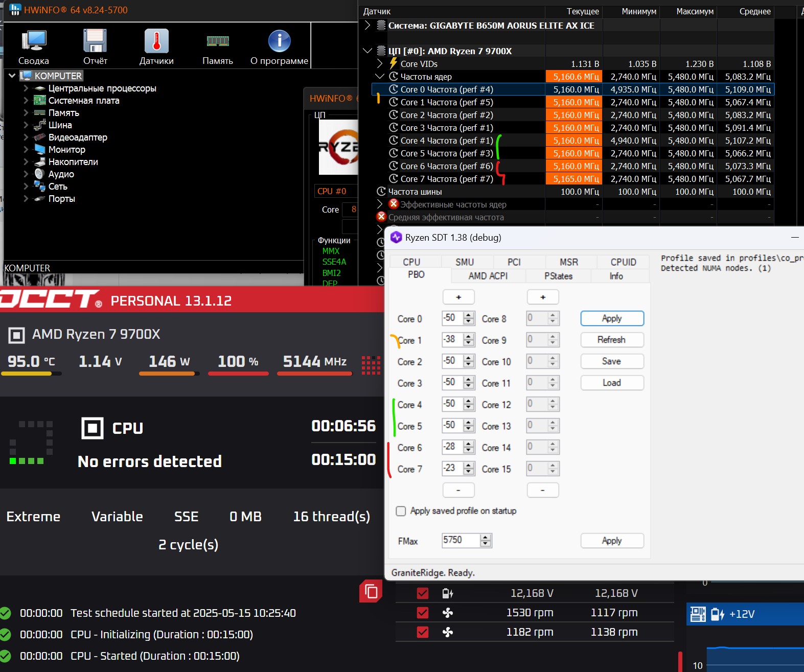804x672 pixels.
Task: Click the Текущее column header
Action: (x=574, y=11)
